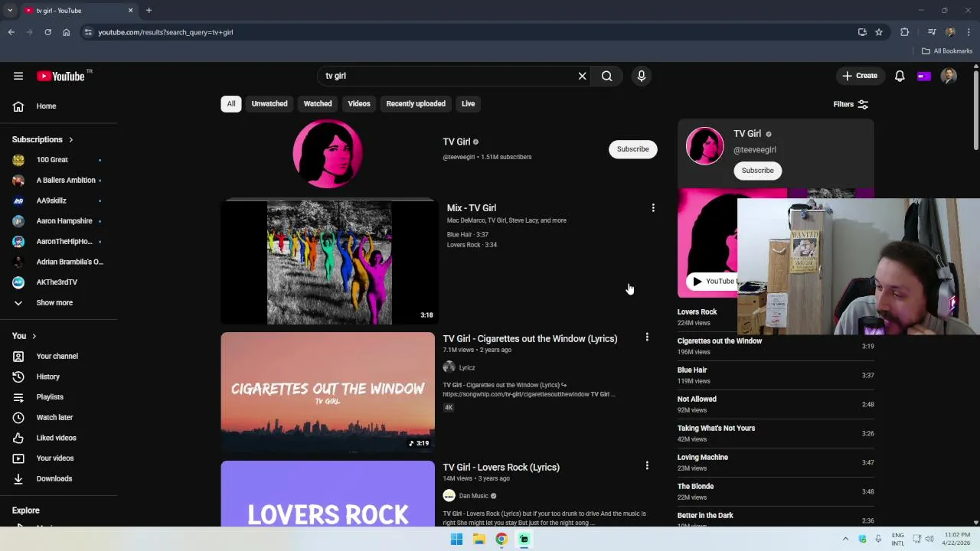980x551 pixels.
Task: Select the All filter chip
Action: click(x=230, y=103)
